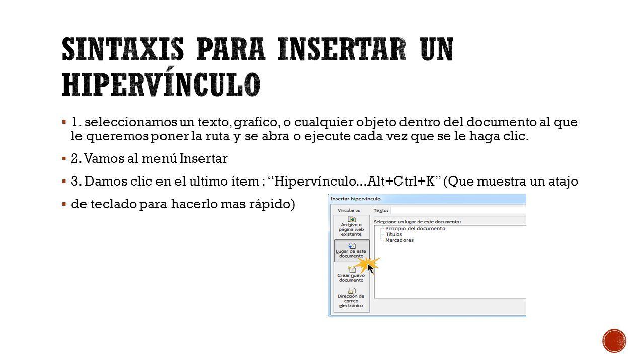The image size is (644, 362).
Task: Click bullet text '2. Vamos al menú Insertar'
Action: click(x=149, y=159)
